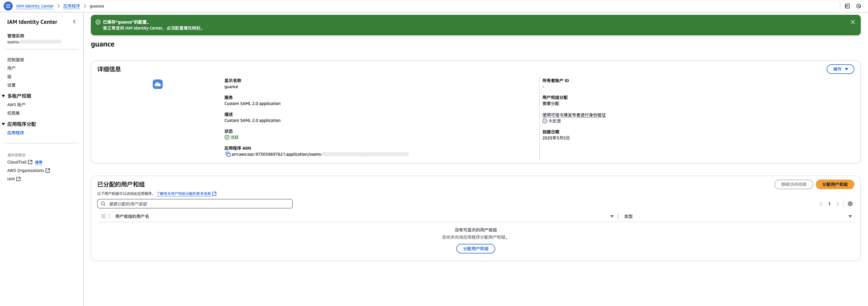Sort by 类型 column
The width and height of the screenshot is (868, 306).
(850, 216)
